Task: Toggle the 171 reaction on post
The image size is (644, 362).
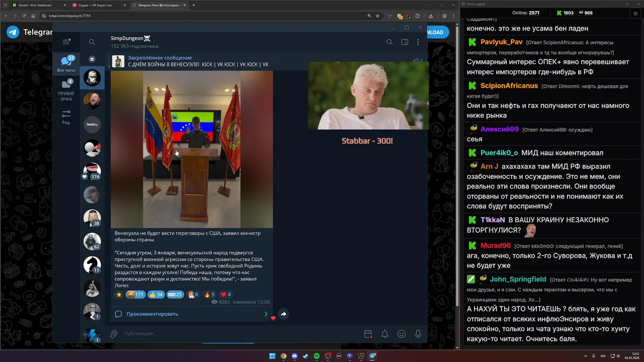Action: 135,295
